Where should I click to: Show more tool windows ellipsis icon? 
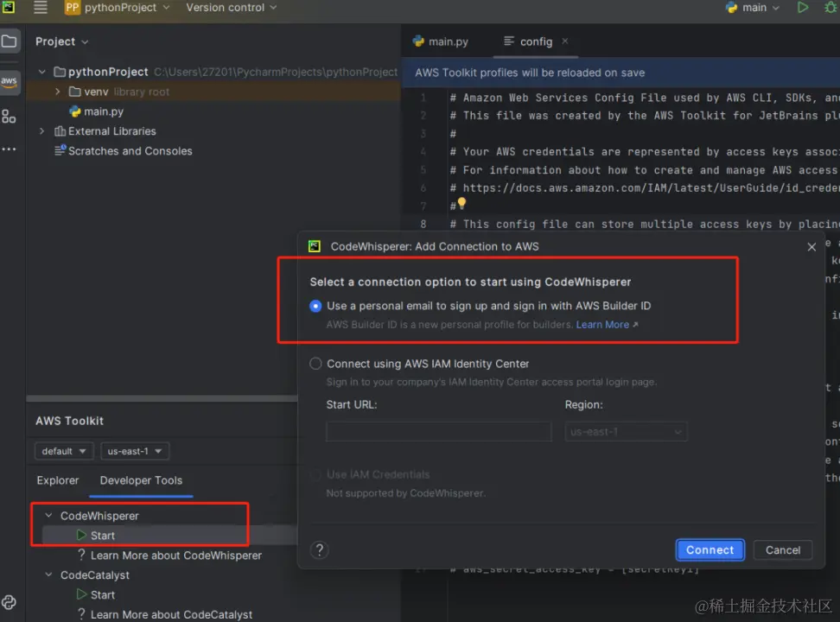[9, 149]
